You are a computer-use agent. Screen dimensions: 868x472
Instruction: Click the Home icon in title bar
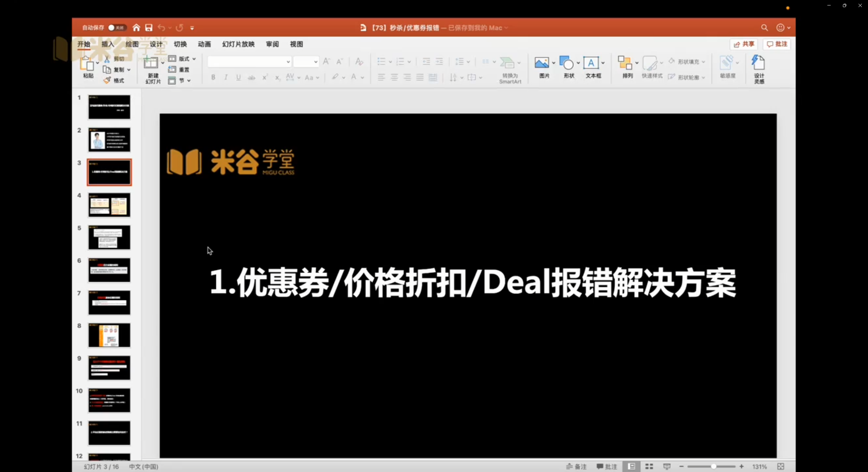click(x=136, y=28)
